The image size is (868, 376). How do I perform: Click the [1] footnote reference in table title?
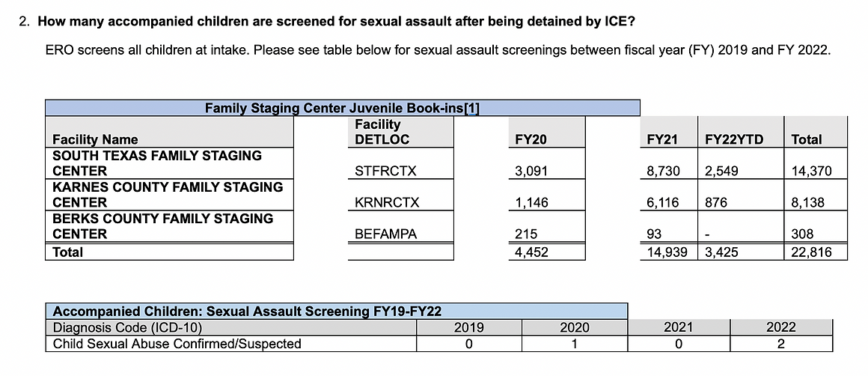(471, 109)
